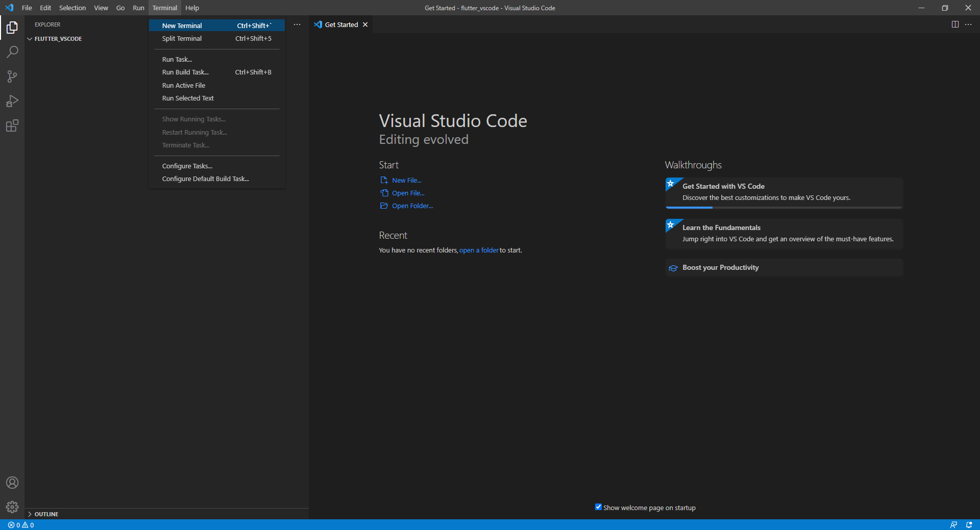The width and height of the screenshot is (980, 530).
Task: Select Run Selected Text entry
Action: click(217, 98)
